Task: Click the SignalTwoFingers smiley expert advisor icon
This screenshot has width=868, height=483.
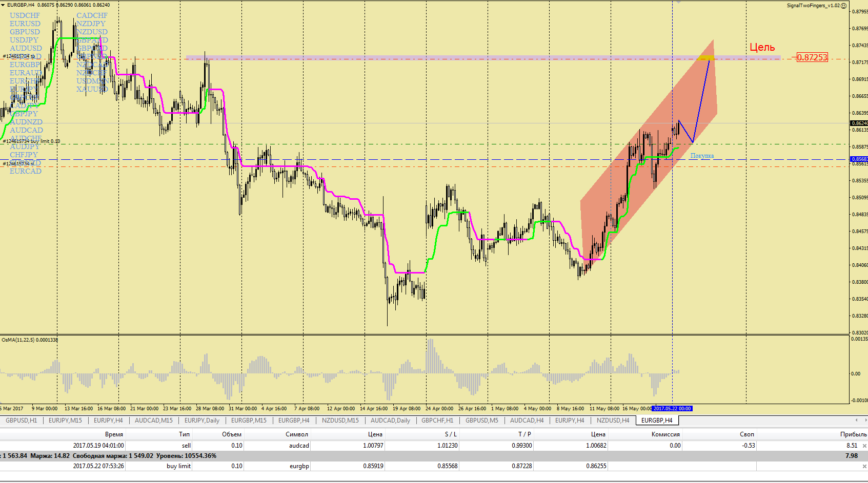Action: pos(843,6)
